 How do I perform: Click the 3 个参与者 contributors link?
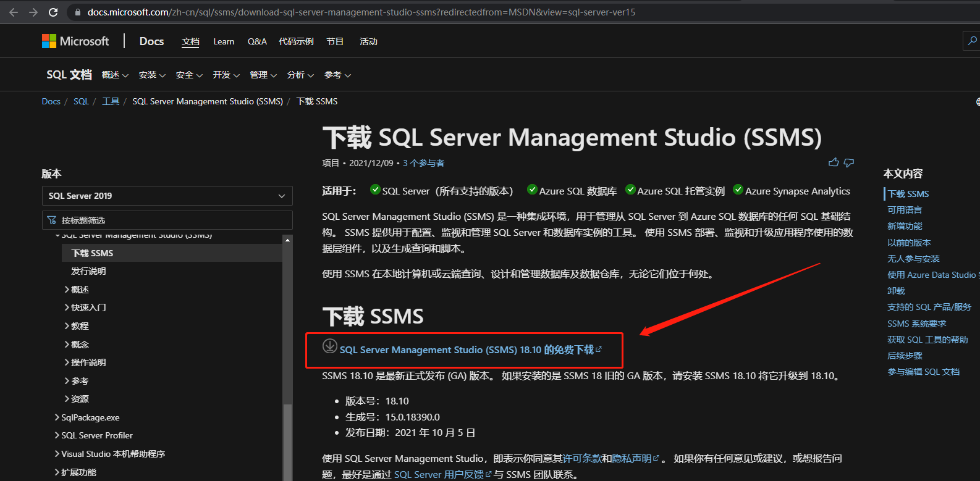423,163
